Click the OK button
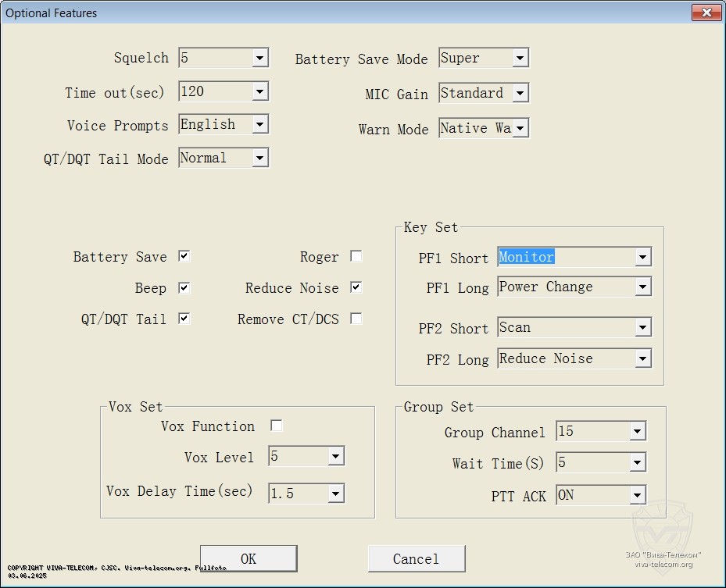Viewport: 726px width, 588px height. (x=249, y=558)
